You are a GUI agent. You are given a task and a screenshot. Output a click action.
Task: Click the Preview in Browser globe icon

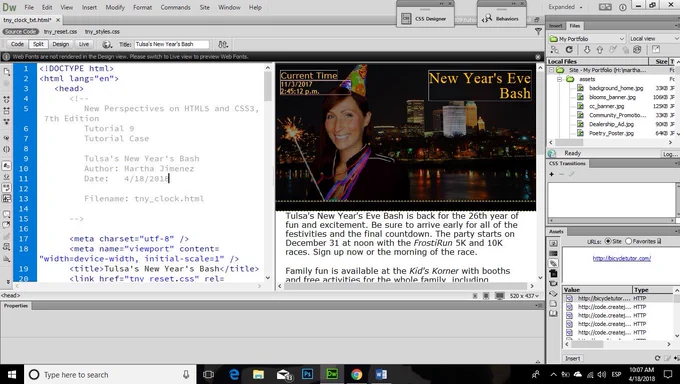click(x=107, y=44)
